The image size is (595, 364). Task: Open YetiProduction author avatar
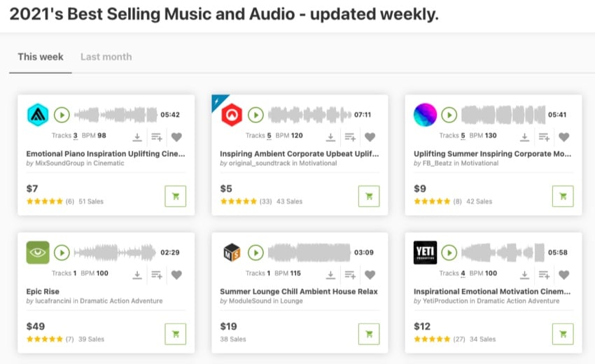tap(425, 252)
